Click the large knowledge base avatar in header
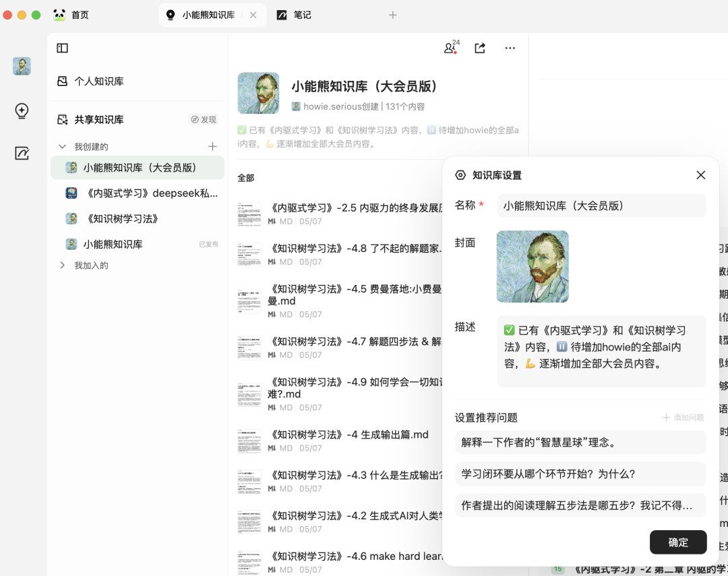 (x=259, y=93)
